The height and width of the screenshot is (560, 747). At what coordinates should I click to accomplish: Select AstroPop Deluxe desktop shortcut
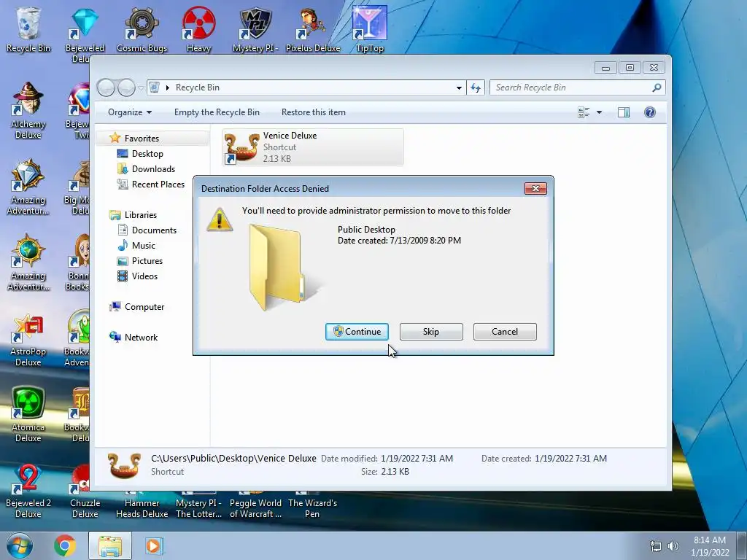[x=28, y=339]
